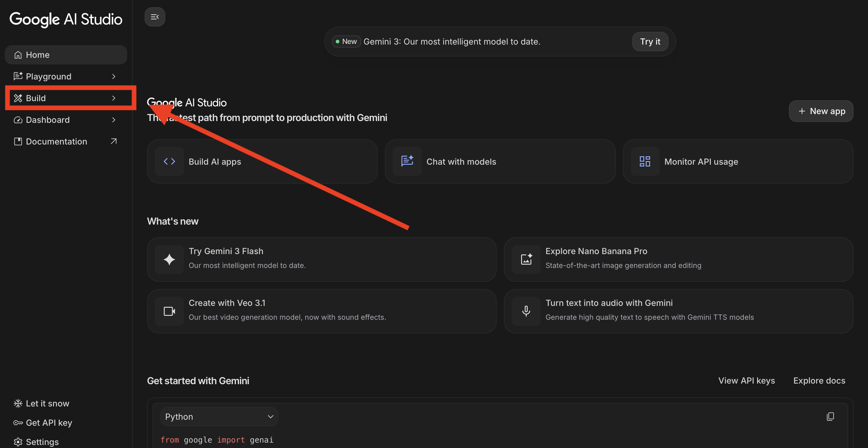Click the green New badge in banner
The height and width of the screenshot is (448, 868).
click(346, 42)
